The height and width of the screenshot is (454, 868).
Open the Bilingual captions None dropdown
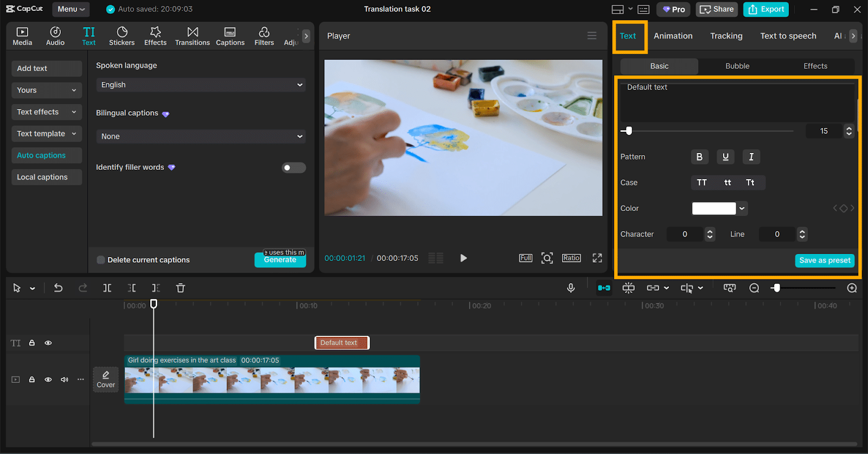[x=201, y=136]
